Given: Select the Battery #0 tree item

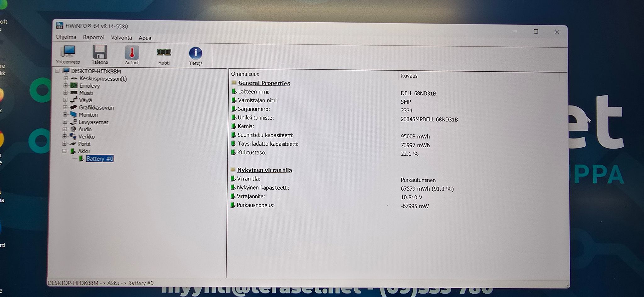Looking at the screenshot, I should (100, 159).
